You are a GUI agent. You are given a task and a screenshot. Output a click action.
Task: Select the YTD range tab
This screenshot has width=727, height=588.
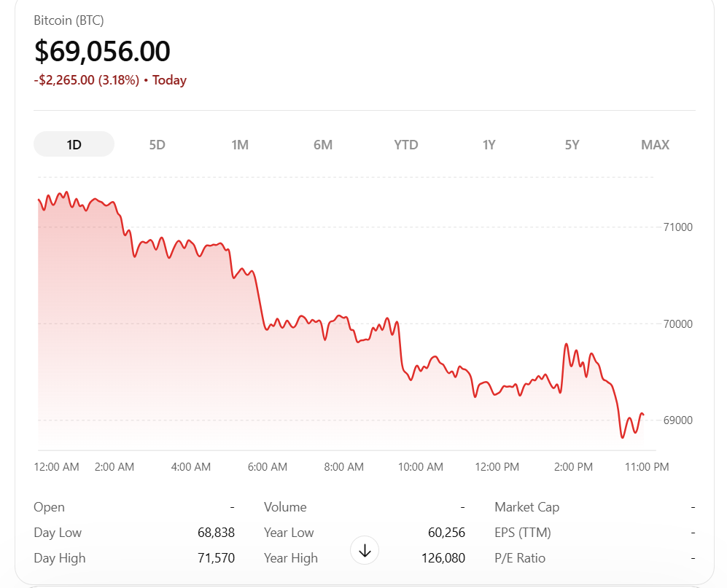pyautogui.click(x=406, y=144)
